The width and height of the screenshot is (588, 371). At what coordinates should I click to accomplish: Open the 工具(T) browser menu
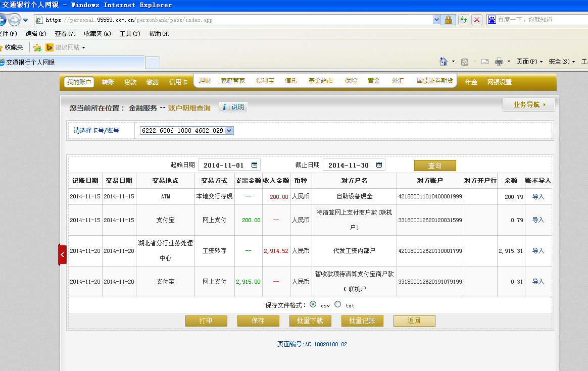coord(129,34)
